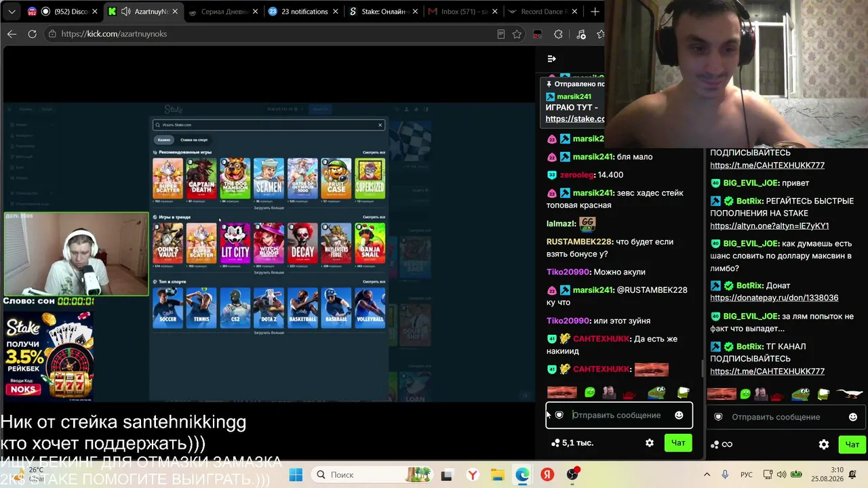This screenshot has height=488, width=868.
Task: Select the CS2 sports card
Action: click(x=235, y=308)
